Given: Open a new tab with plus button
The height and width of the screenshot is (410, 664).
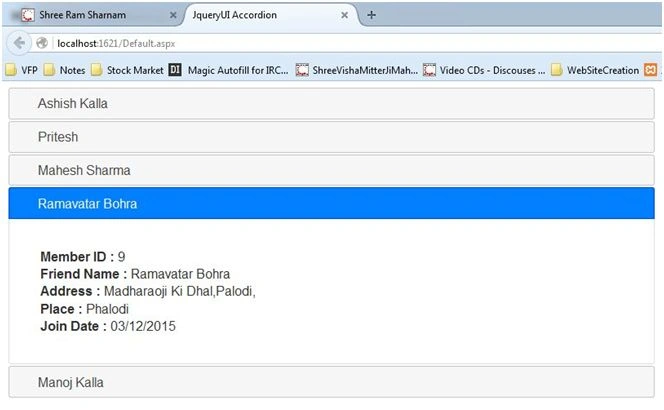Looking at the screenshot, I should (x=371, y=15).
